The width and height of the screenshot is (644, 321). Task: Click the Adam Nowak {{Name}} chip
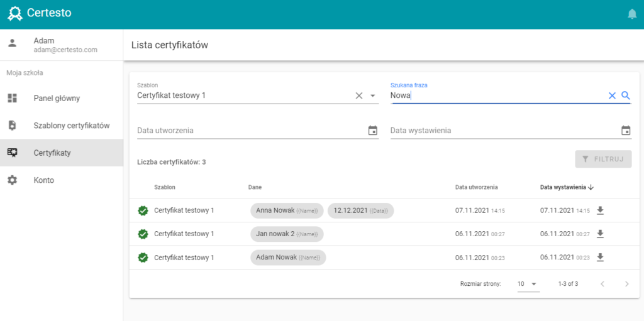click(288, 258)
